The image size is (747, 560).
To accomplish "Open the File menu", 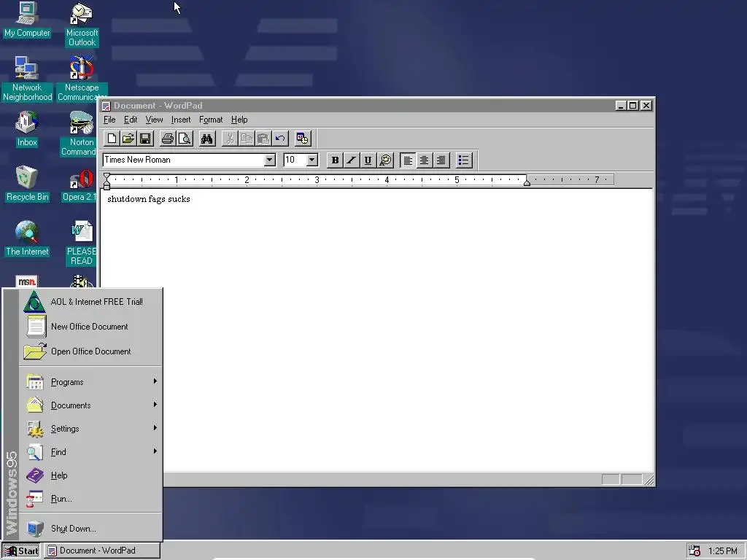I will coord(109,120).
